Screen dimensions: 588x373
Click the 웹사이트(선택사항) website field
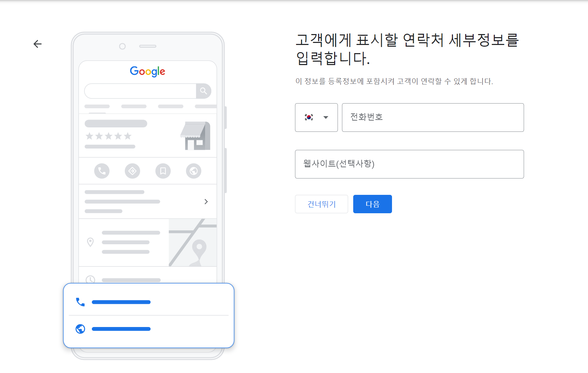point(409,164)
